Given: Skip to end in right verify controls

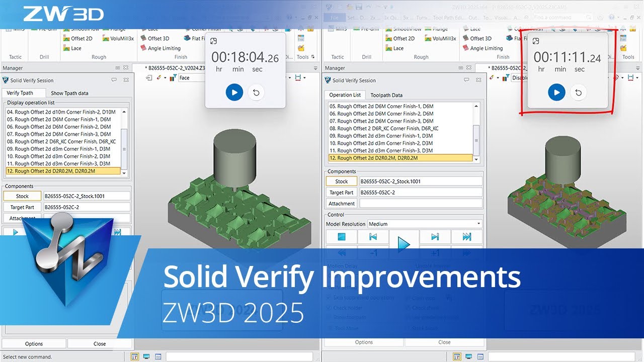Looking at the screenshot, I should click(467, 236).
